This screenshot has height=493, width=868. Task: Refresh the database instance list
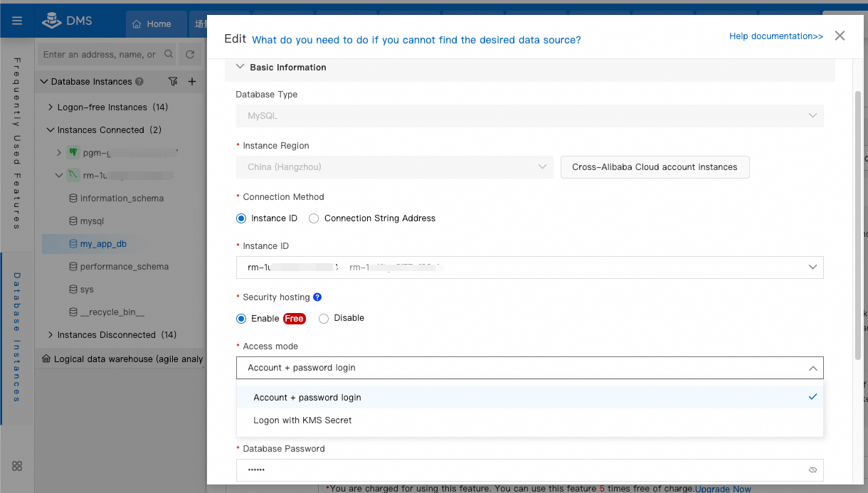190,54
